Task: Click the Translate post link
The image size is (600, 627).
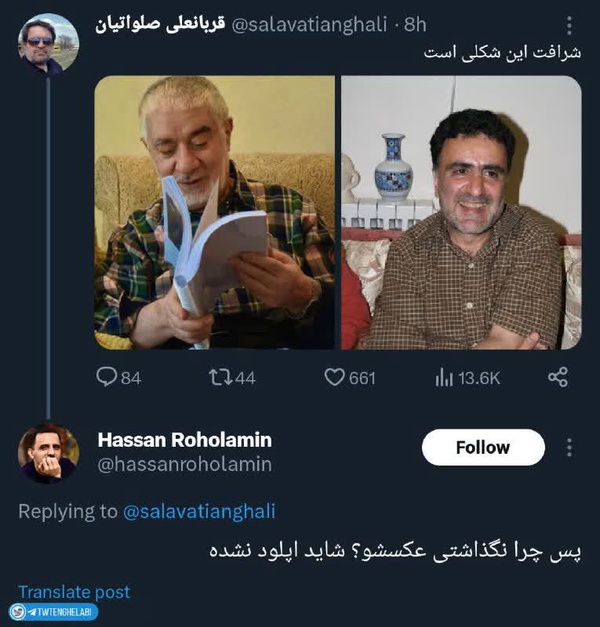Action: pyautogui.click(x=74, y=592)
